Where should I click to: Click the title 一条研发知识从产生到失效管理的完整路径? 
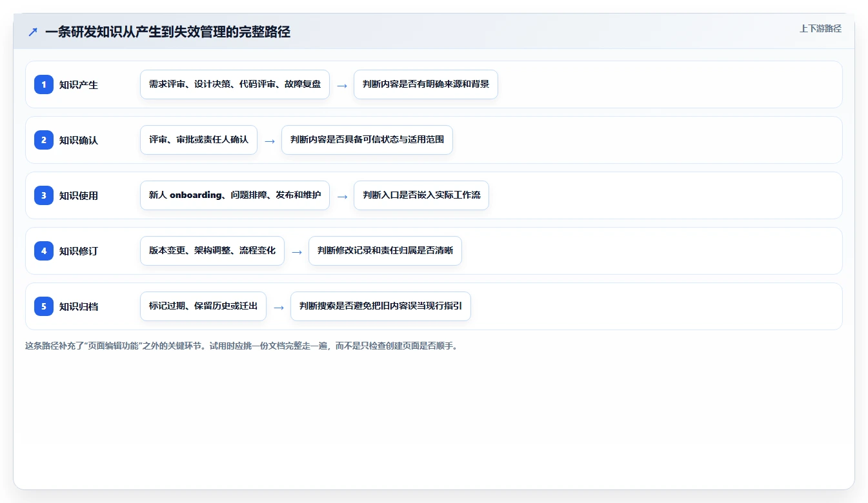pos(168,32)
